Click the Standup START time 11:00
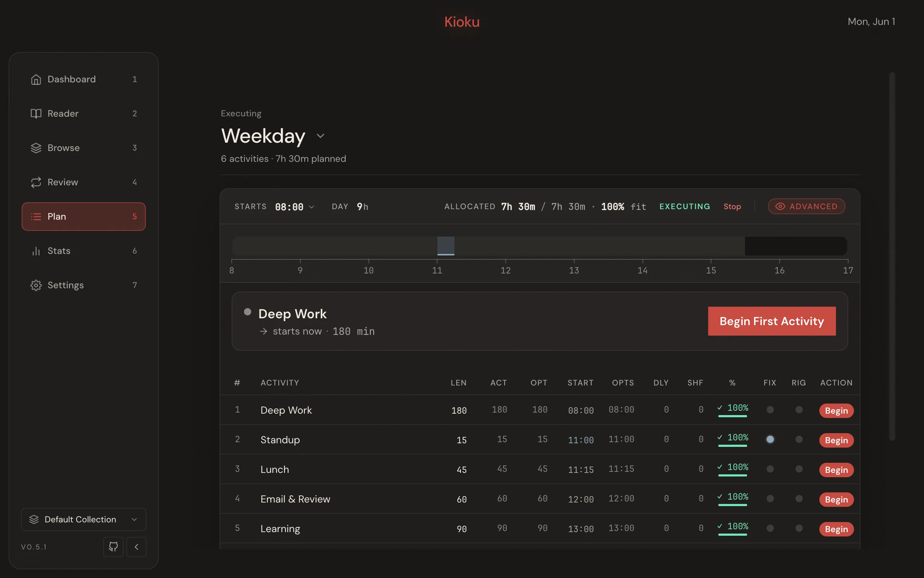The width and height of the screenshot is (924, 578). [581, 440]
